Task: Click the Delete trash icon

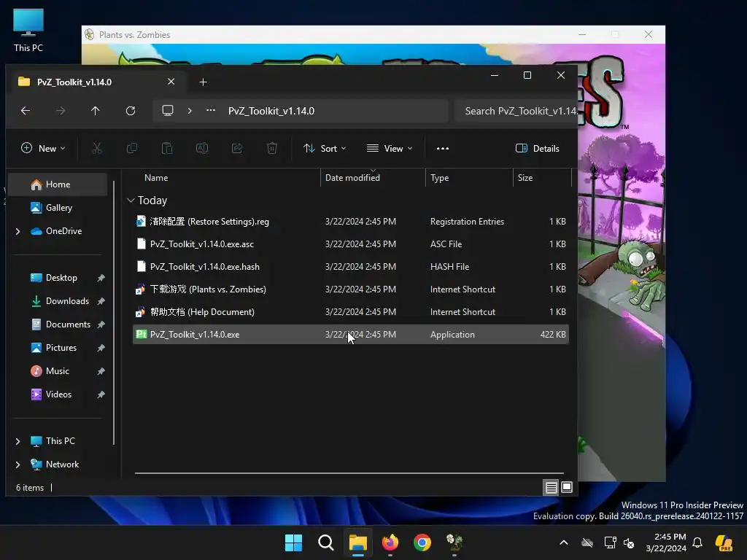Action: (272, 148)
